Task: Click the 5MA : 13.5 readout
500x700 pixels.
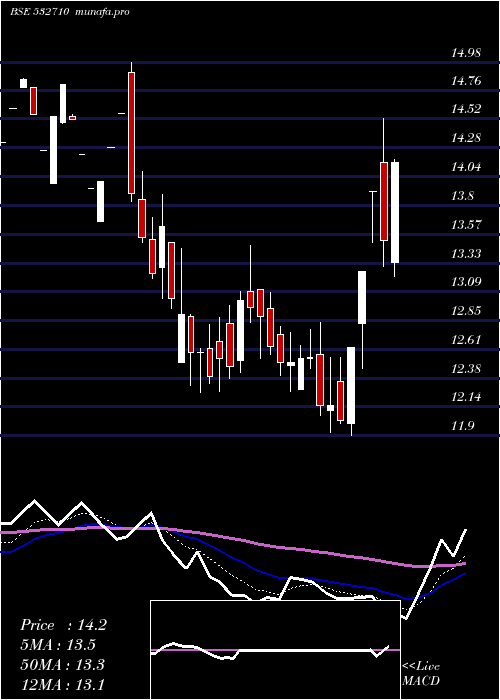Action: click(x=58, y=645)
